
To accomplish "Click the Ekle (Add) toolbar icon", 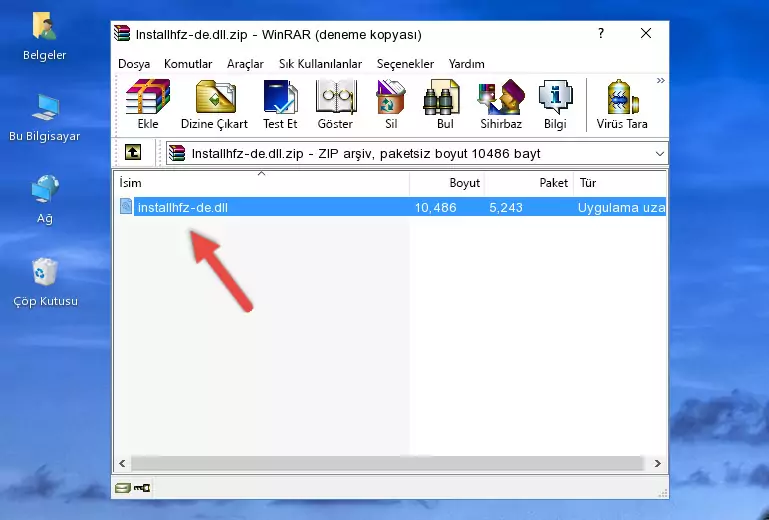I will [x=148, y=104].
